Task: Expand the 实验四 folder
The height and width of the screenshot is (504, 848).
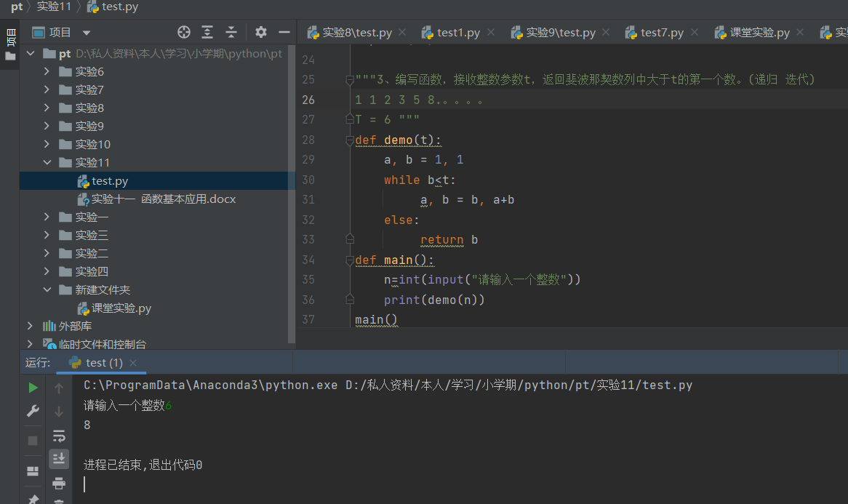Action: pos(47,271)
